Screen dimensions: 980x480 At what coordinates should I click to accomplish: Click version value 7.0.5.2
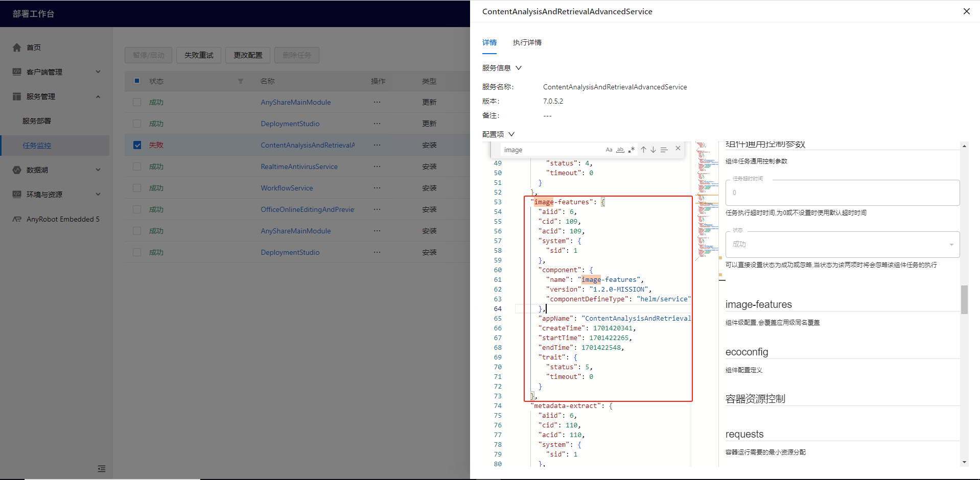[553, 101]
